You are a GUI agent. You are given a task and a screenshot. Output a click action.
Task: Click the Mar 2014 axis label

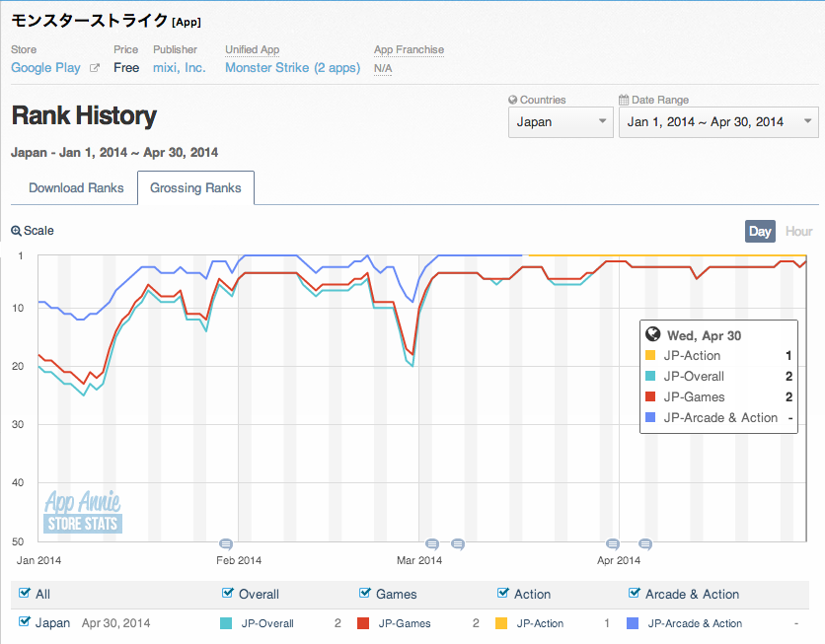419,560
